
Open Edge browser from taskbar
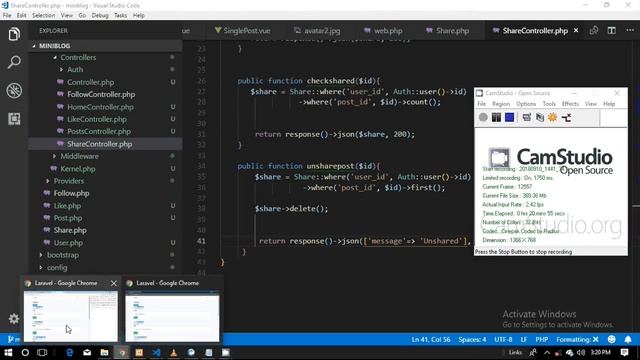(x=69, y=352)
